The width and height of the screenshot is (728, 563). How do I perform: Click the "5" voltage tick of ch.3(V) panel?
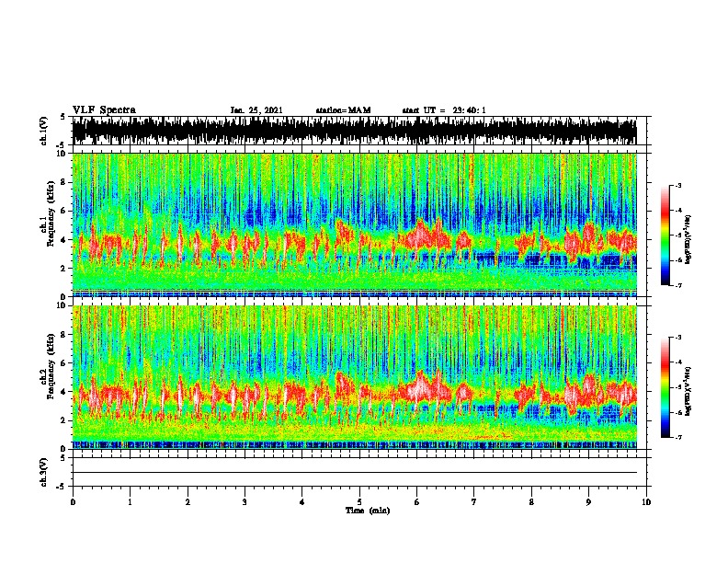click(63, 458)
